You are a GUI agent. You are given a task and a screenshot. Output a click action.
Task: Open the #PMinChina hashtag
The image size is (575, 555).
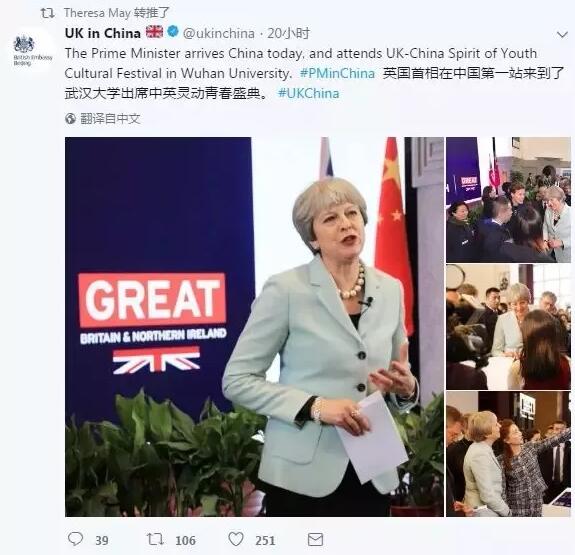(337, 73)
